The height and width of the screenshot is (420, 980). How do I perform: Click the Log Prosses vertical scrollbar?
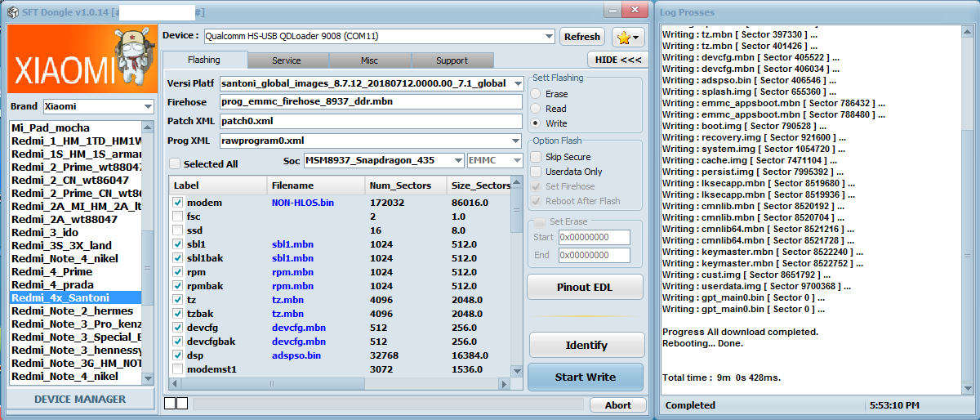(969, 210)
